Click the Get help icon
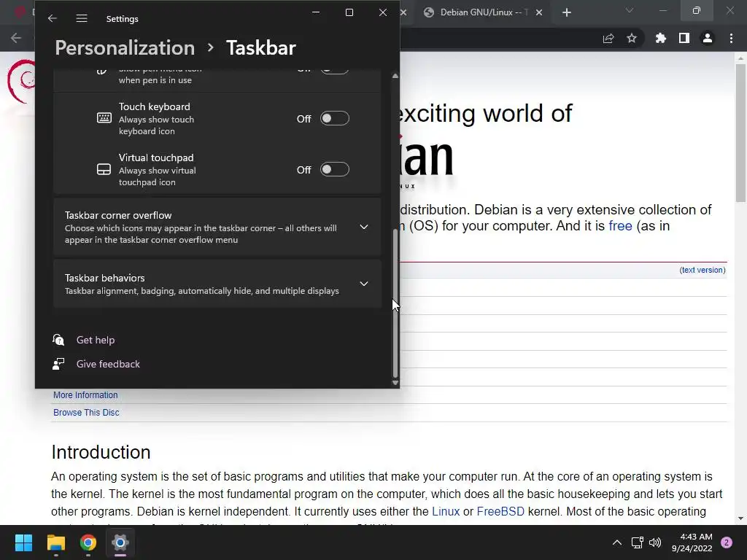747x560 pixels. coord(58,340)
